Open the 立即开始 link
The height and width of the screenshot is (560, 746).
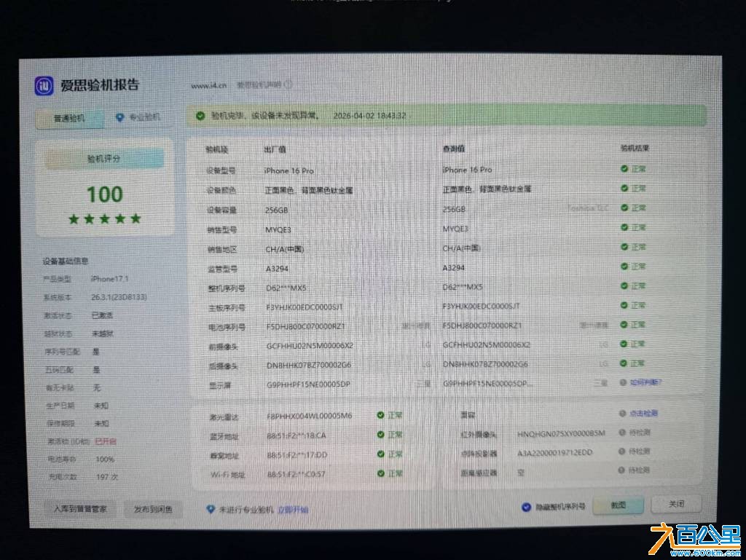coord(294,509)
